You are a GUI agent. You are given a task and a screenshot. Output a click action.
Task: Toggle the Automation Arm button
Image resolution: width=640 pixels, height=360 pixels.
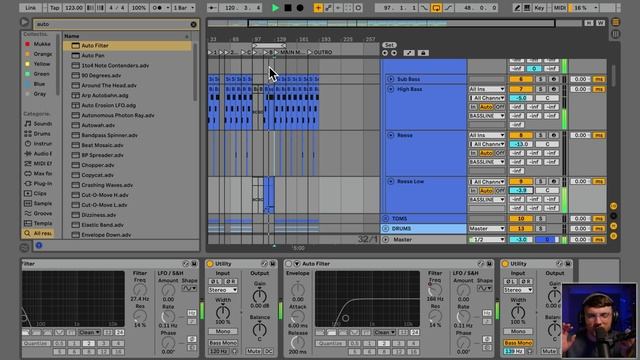click(x=328, y=8)
